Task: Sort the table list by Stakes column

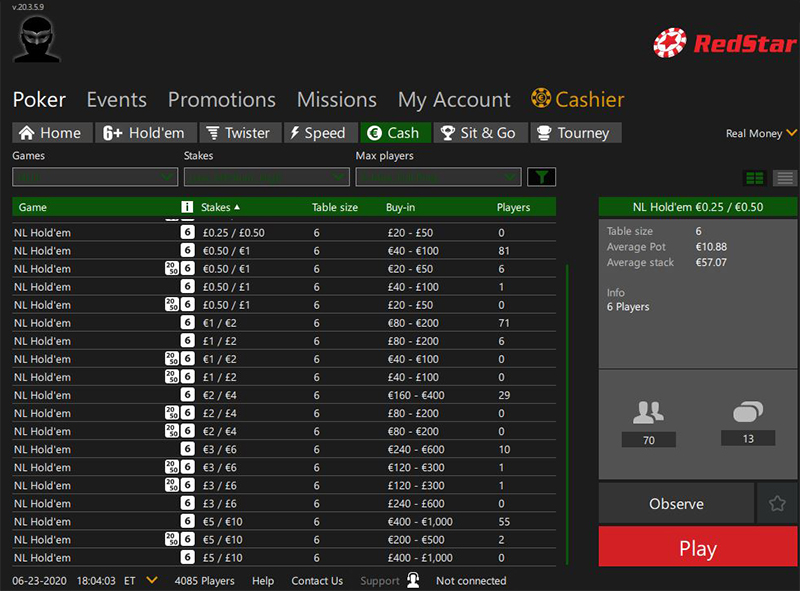Action: 220,207
